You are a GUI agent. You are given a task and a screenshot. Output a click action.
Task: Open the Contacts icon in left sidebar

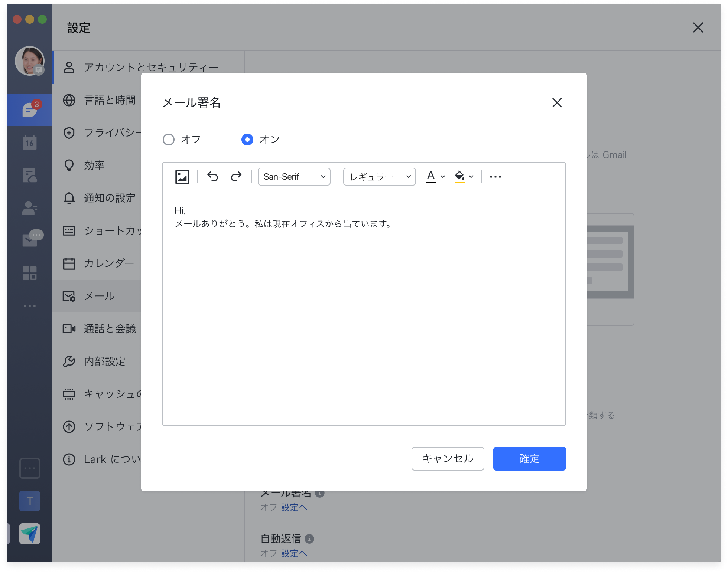pyautogui.click(x=30, y=208)
